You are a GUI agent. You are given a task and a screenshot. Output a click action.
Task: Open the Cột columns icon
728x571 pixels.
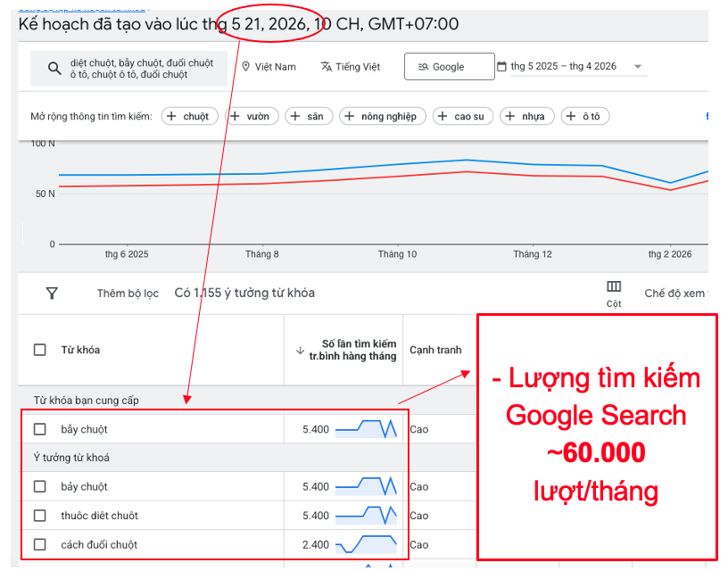click(x=614, y=286)
